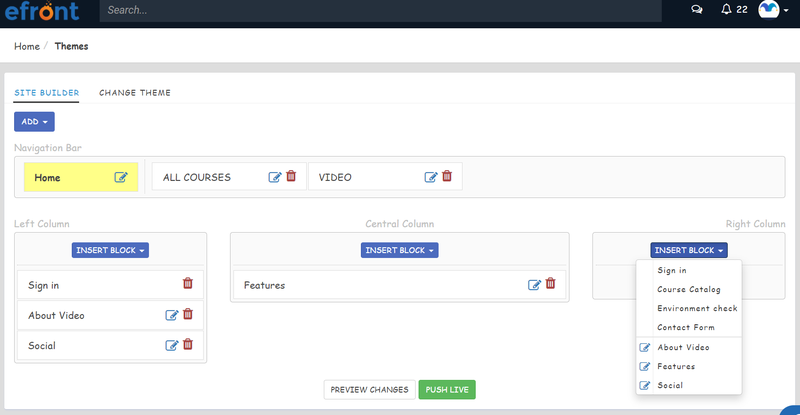Go to Home breadcrumb link
This screenshot has width=800, height=415.
point(27,46)
